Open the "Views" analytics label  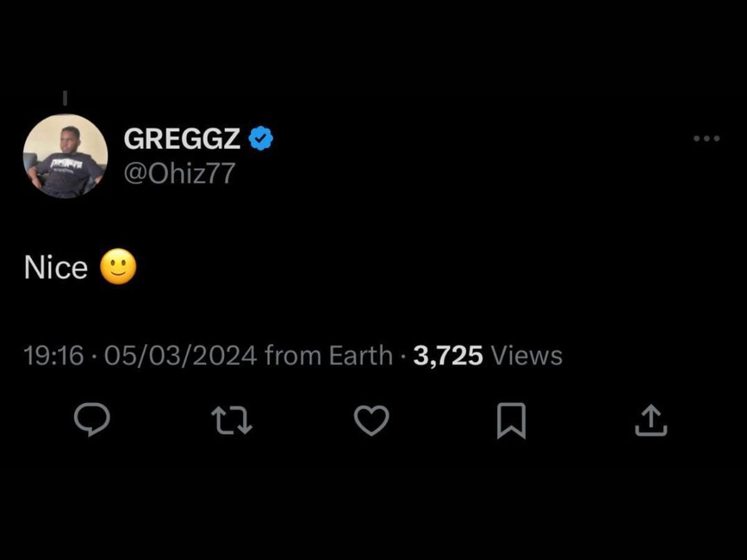tap(527, 356)
